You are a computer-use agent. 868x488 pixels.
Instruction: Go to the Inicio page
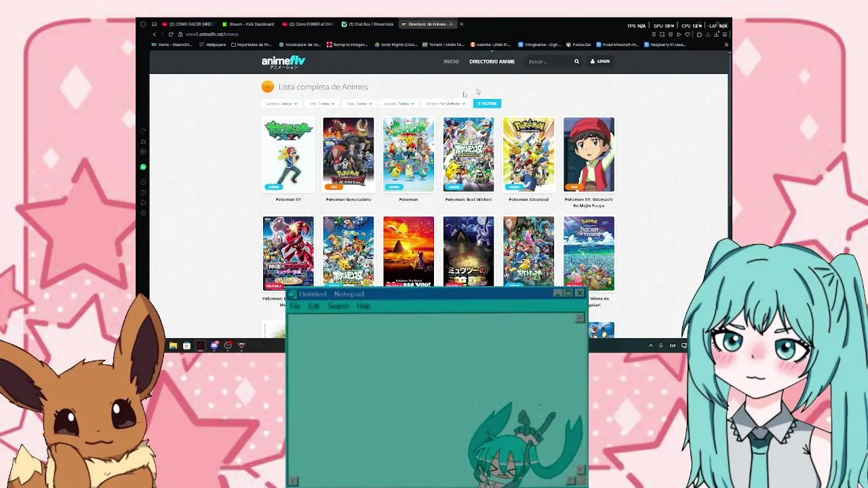tap(451, 62)
